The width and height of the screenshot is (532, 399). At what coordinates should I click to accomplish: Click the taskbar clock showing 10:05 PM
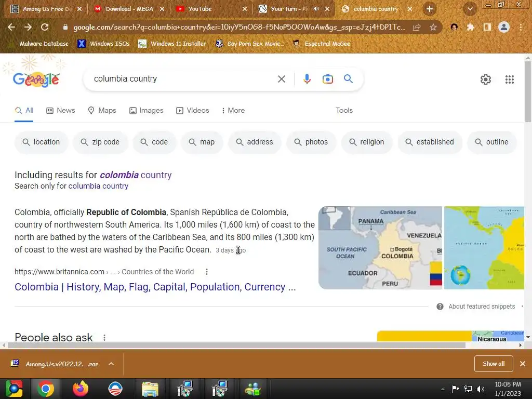508,389
